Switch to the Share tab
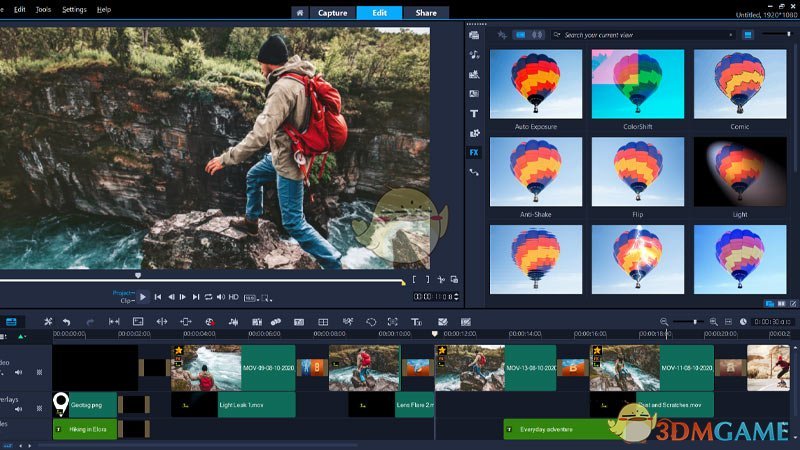The width and height of the screenshot is (800, 450). [426, 13]
